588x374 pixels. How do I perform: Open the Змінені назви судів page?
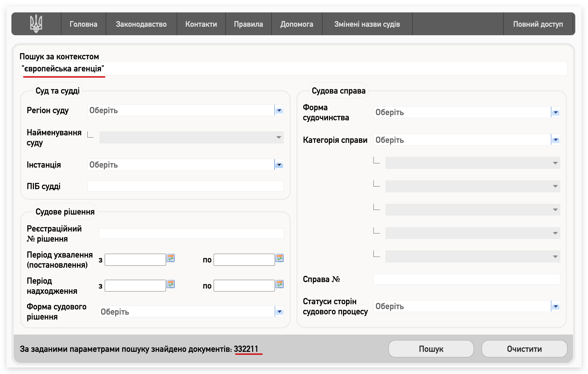point(367,24)
